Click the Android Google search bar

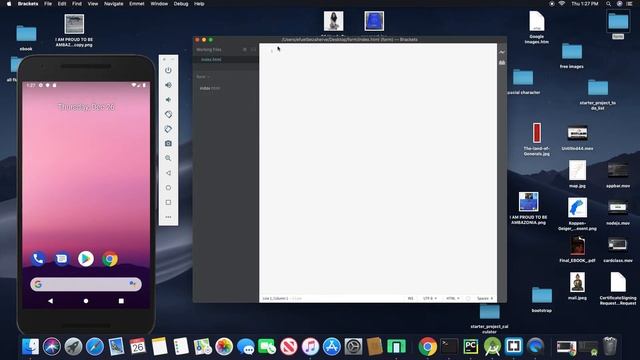click(x=86, y=284)
